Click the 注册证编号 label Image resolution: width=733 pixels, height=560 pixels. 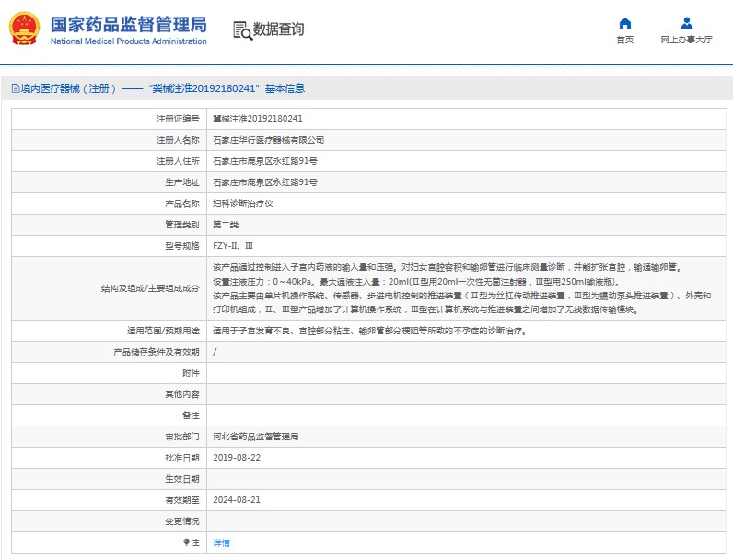click(x=178, y=119)
